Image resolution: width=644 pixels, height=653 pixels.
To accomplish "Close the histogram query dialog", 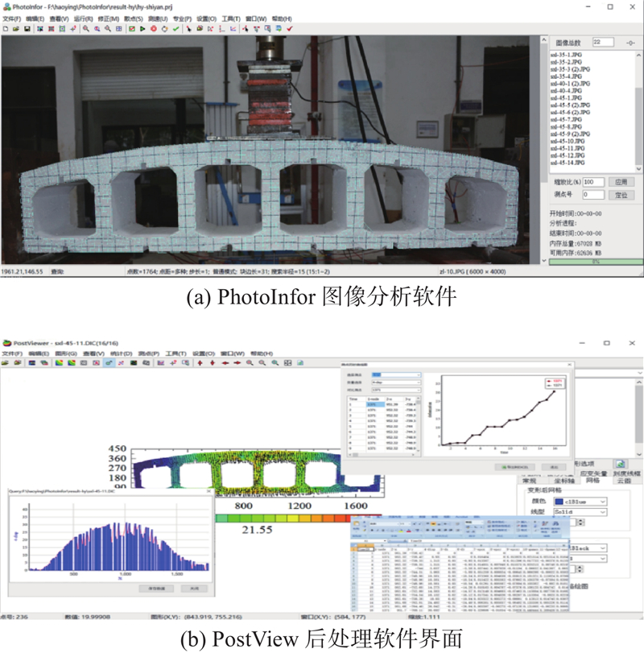I will click(x=208, y=491).
